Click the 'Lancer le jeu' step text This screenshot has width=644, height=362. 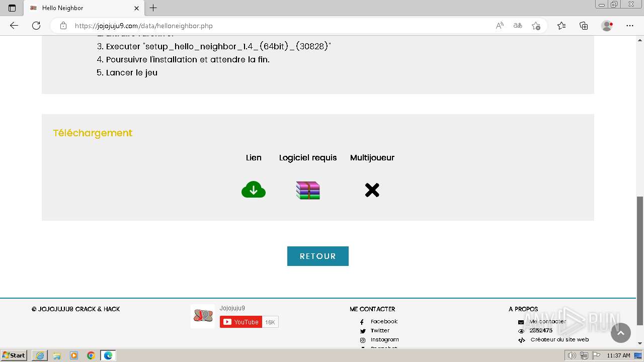(x=132, y=72)
